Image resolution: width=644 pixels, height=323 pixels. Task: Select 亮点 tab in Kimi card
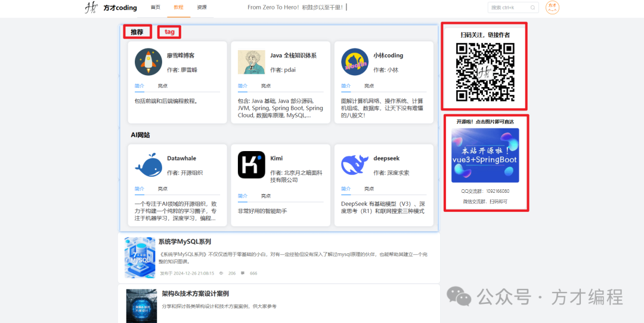[x=266, y=196]
